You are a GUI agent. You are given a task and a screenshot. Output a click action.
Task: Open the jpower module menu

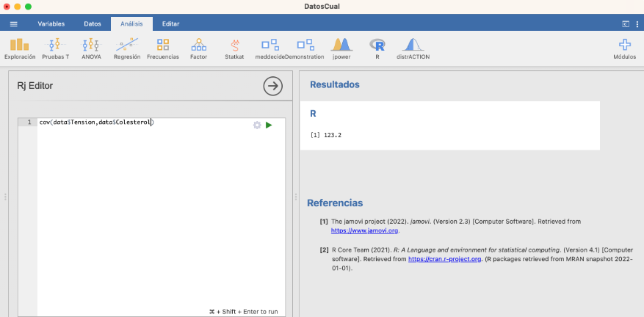(x=341, y=48)
